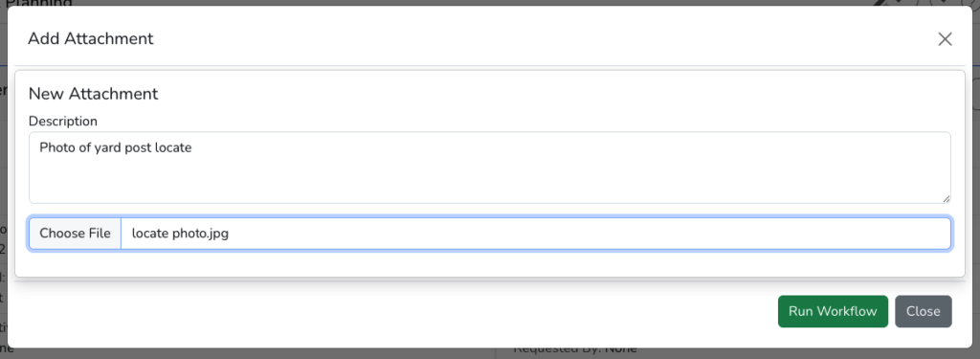
Task: Click the word 'Photo' in description text
Action: point(56,148)
